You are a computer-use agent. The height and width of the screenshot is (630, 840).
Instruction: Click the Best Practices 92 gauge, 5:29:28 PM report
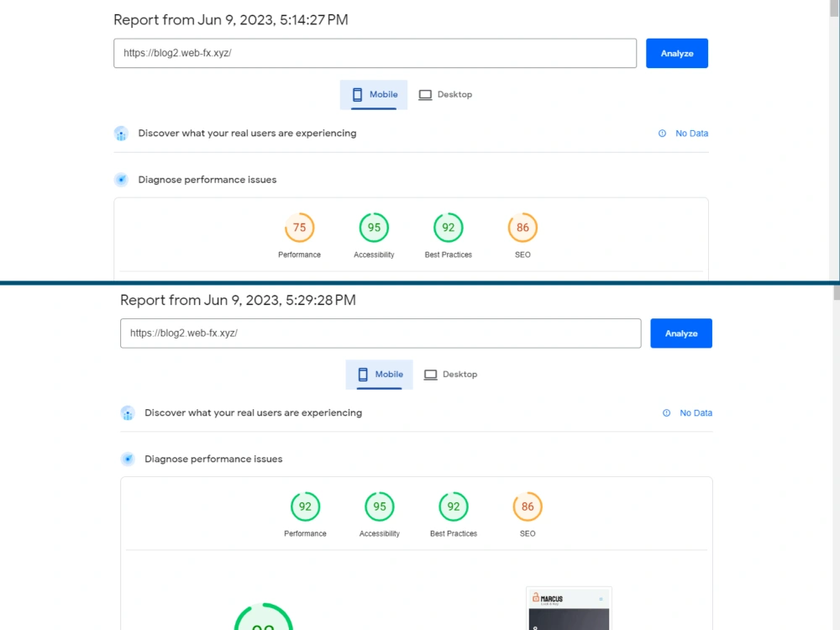tap(454, 507)
